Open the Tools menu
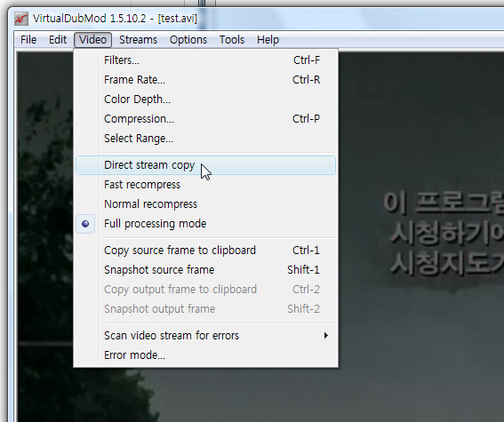Image resolution: width=504 pixels, height=422 pixels. [x=232, y=40]
